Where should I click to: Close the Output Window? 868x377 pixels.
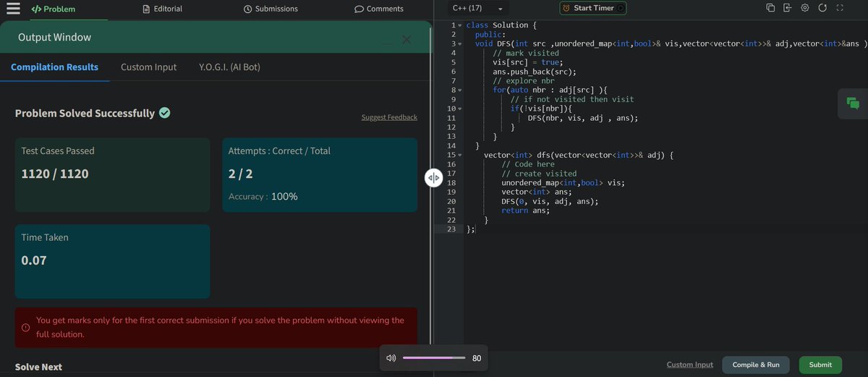click(x=407, y=40)
